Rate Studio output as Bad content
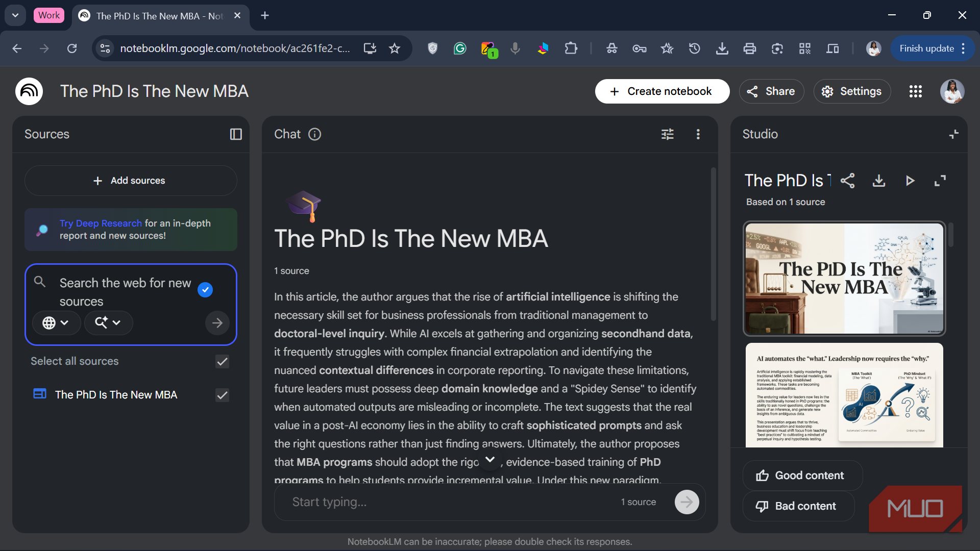Viewport: 980px width, 551px height. point(798,506)
